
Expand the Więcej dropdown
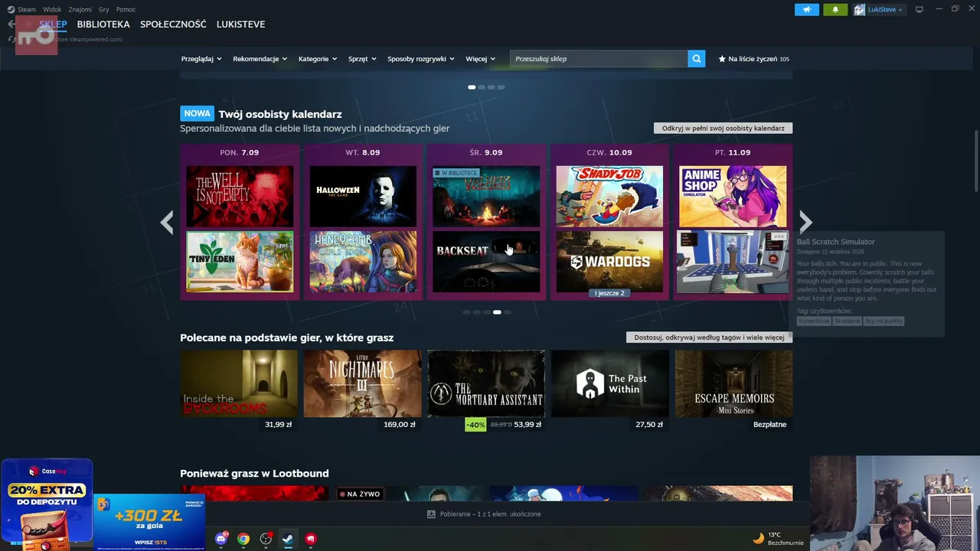481,59
